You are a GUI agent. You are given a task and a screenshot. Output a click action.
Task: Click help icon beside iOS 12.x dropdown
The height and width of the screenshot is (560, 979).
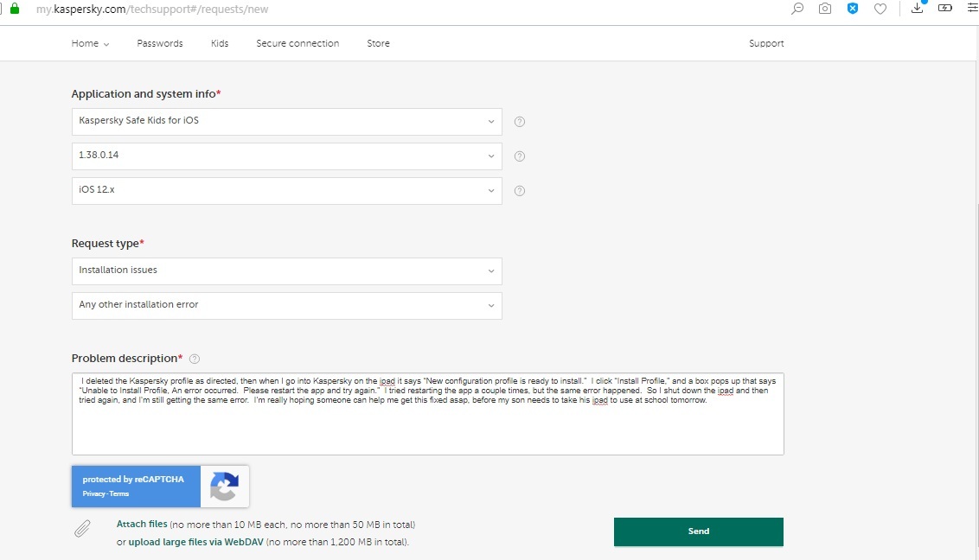(520, 191)
